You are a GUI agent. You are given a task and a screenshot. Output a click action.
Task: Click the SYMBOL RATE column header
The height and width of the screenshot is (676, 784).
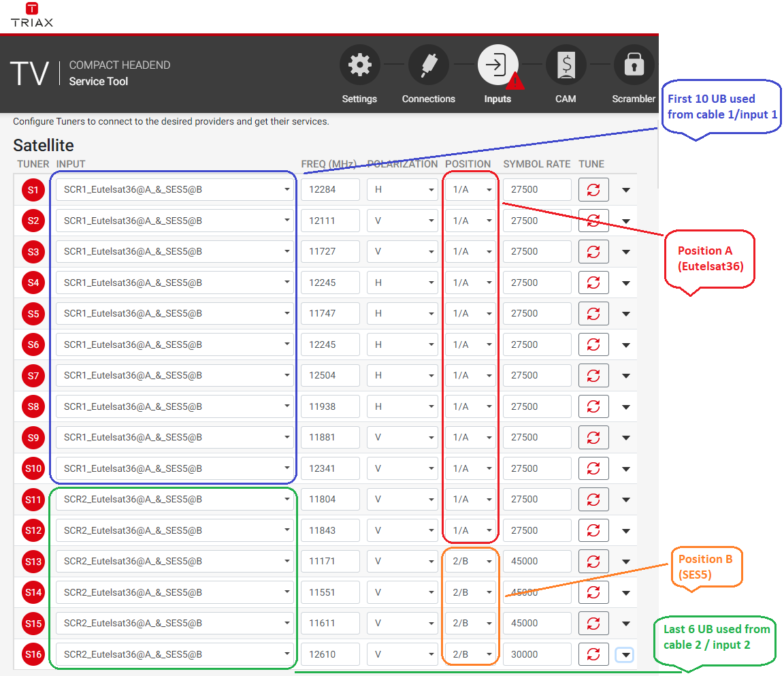536,164
